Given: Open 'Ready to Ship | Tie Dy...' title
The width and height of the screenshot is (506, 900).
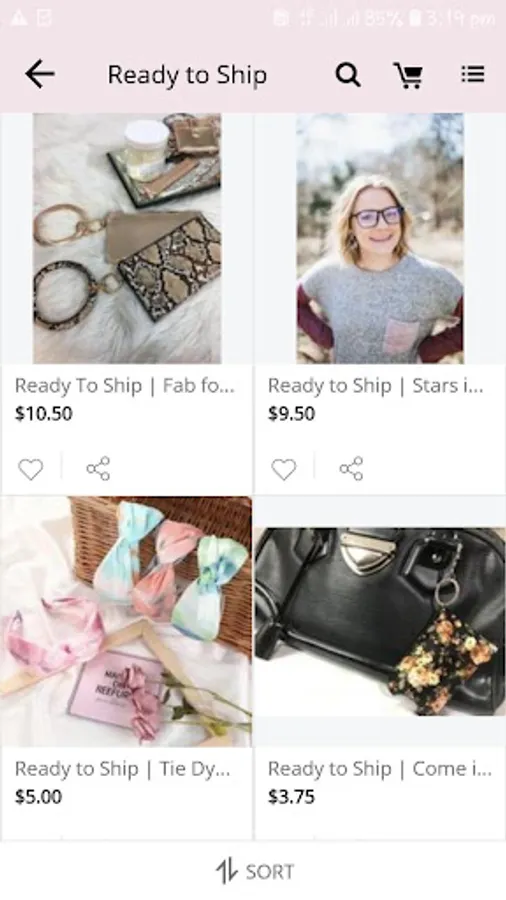Looking at the screenshot, I should pyautogui.click(x=123, y=769).
